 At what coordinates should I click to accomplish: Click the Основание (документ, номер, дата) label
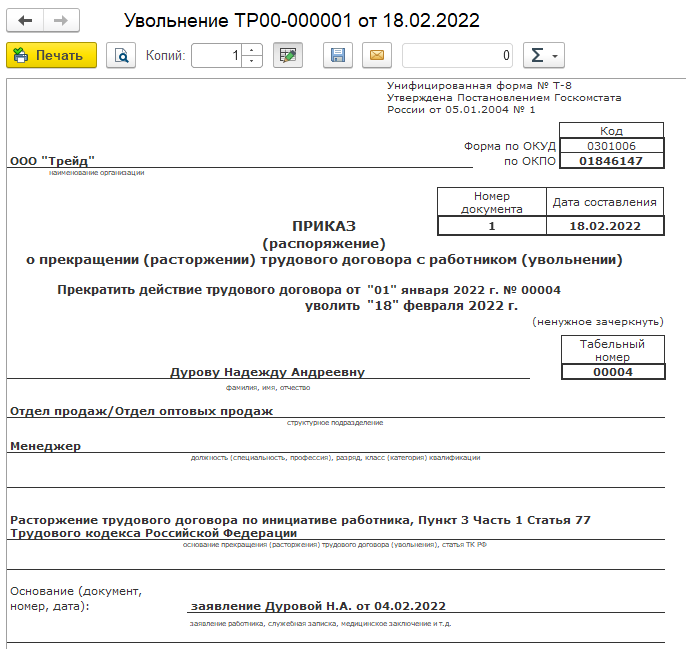[x=76, y=599]
